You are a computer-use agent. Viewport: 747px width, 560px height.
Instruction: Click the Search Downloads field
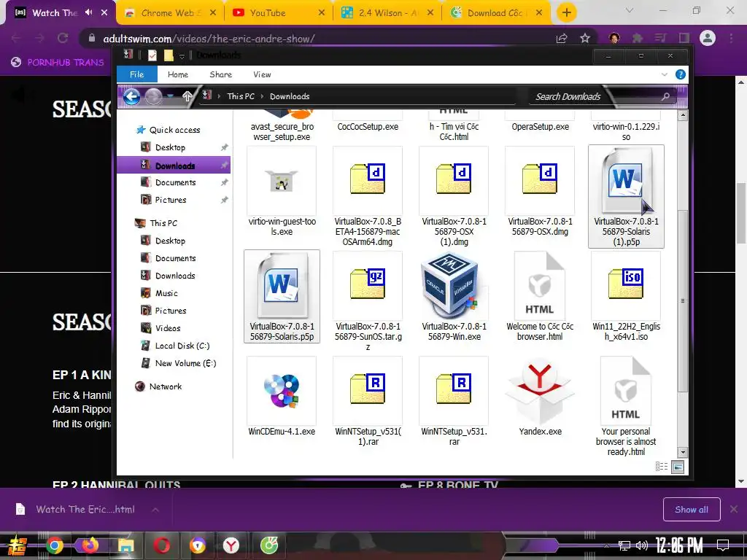tap(601, 97)
